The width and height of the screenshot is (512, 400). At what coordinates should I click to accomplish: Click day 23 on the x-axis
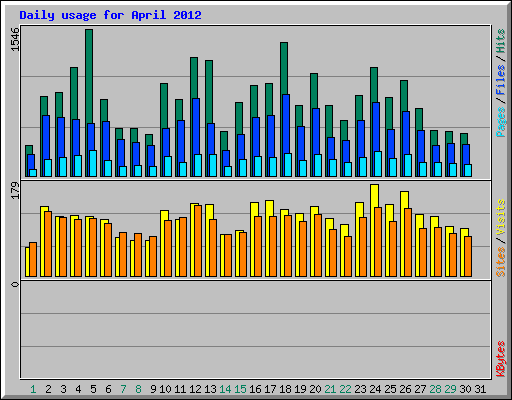(x=360, y=389)
